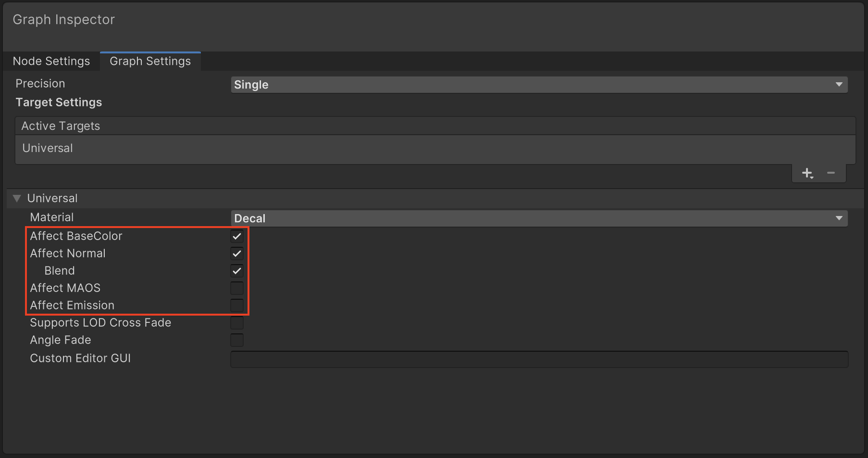
Task: Click the Target Settings heading
Action: pyautogui.click(x=59, y=102)
